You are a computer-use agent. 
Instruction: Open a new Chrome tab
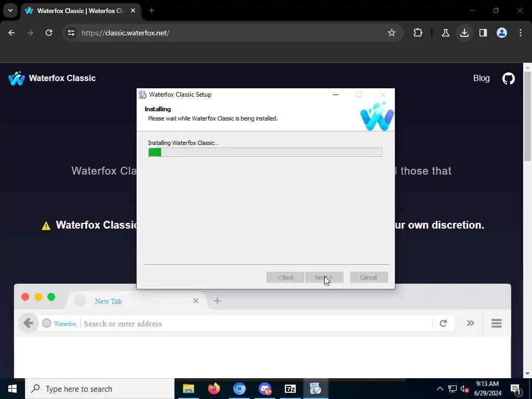152,11
